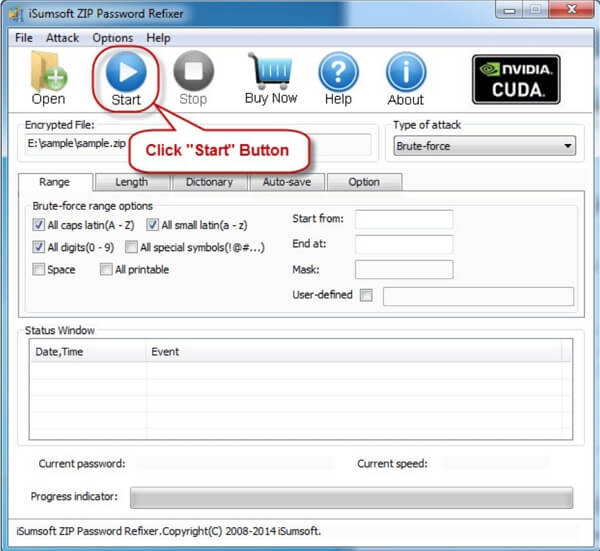This screenshot has width=600, height=551.
Task: Show the About info icon
Action: click(x=406, y=78)
